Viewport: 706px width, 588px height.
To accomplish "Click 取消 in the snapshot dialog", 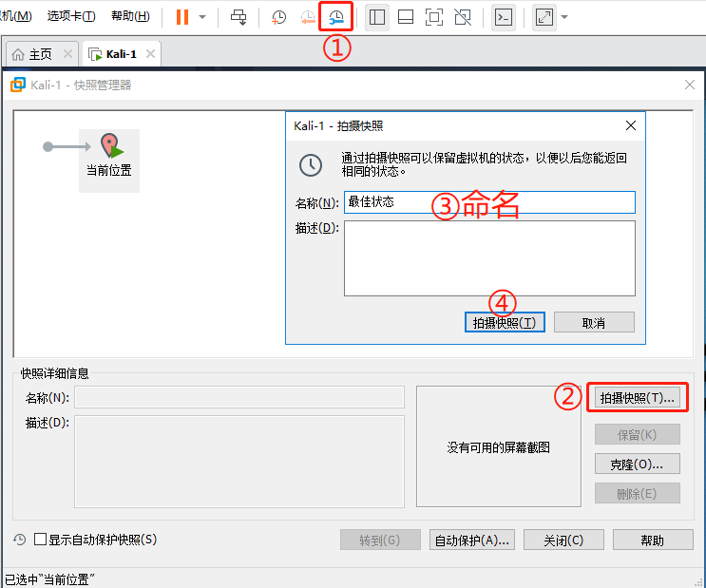I will pyautogui.click(x=594, y=322).
